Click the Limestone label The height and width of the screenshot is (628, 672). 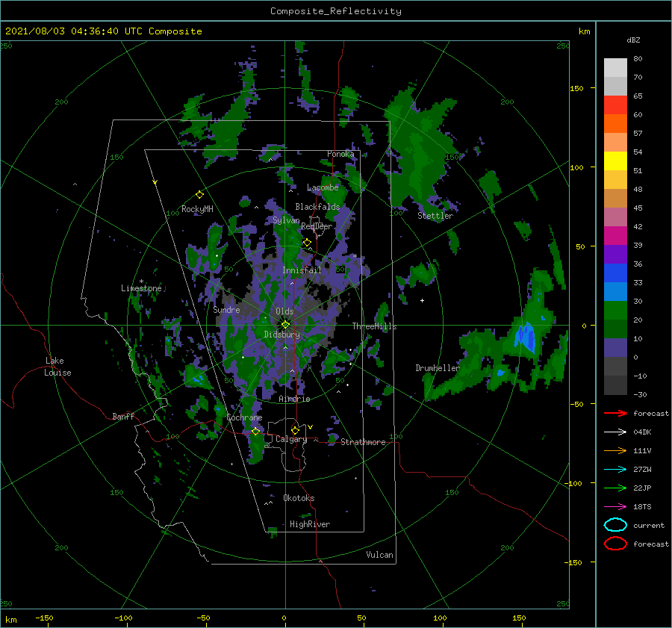141,288
